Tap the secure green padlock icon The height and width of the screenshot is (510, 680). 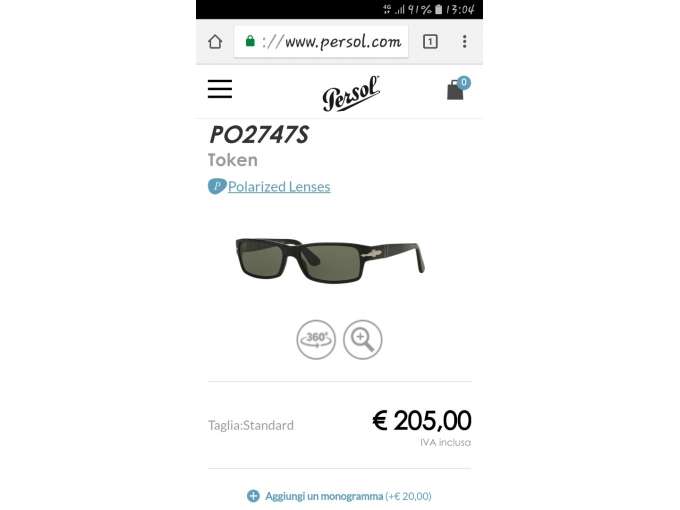pyautogui.click(x=250, y=41)
